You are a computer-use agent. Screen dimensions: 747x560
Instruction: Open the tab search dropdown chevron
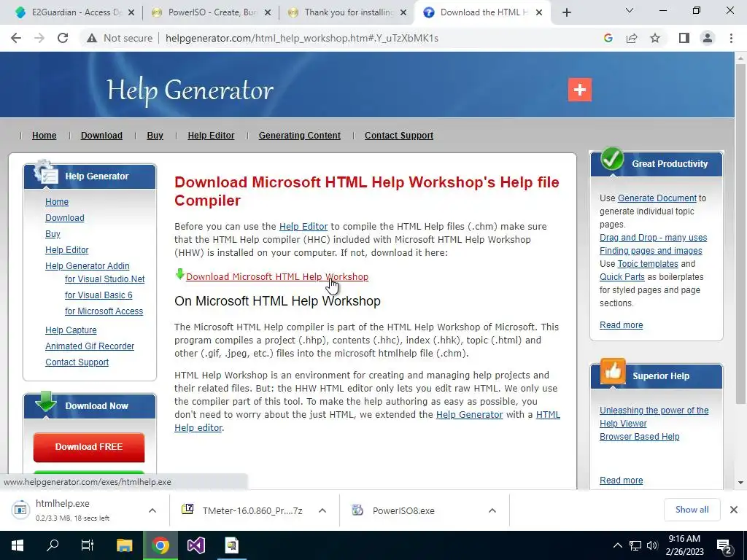[x=630, y=10]
